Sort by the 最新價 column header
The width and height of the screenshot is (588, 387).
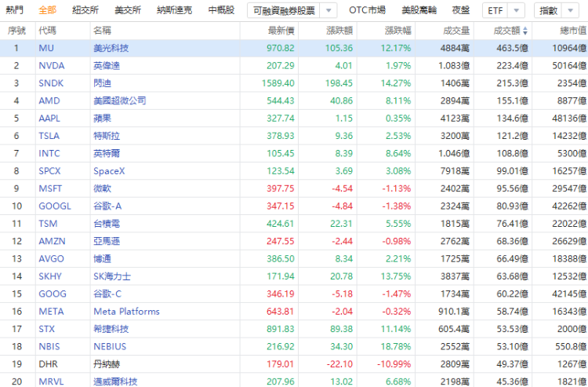point(281,31)
